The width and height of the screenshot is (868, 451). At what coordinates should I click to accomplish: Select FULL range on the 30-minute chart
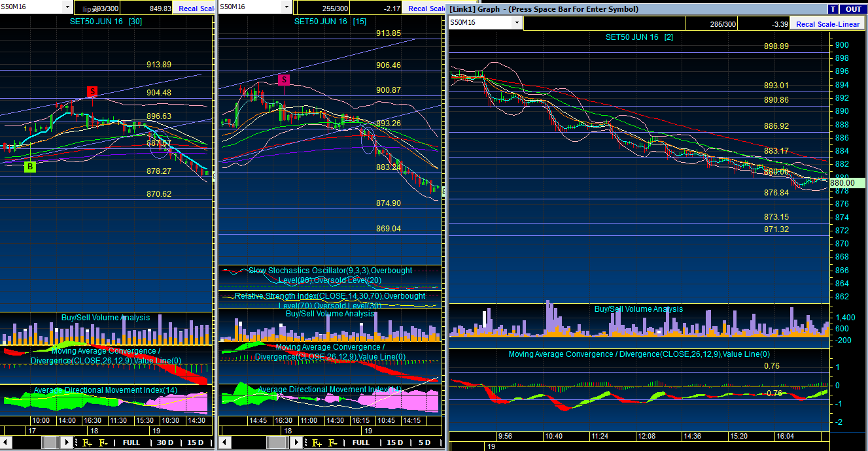[x=131, y=443]
